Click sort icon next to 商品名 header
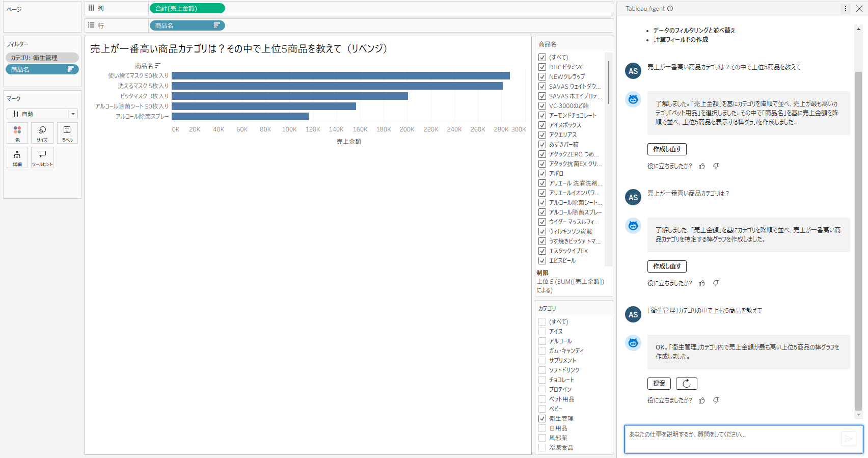Viewport: 868px width, 458px height. point(158,66)
